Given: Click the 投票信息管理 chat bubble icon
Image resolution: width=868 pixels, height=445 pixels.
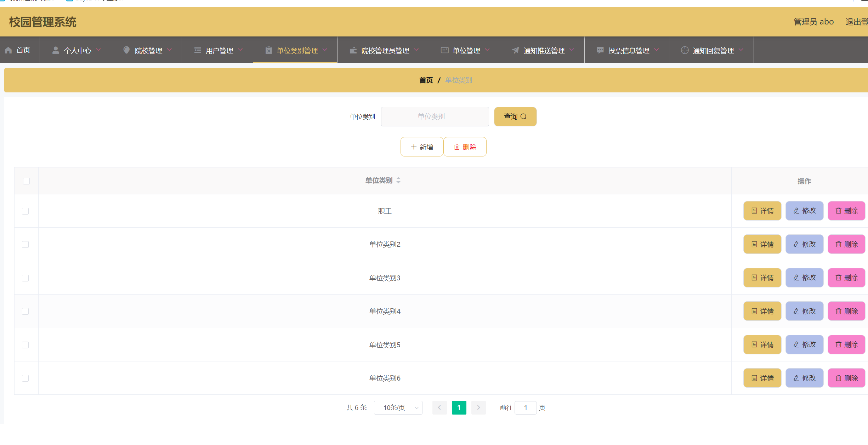Looking at the screenshot, I should coord(600,50).
